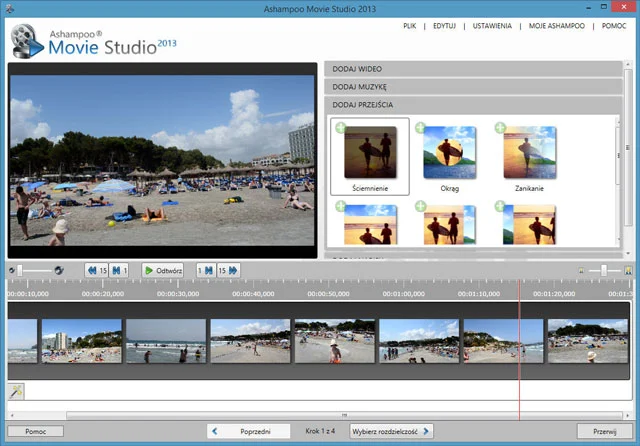
Task: Click the Poprzedni button
Action: click(x=248, y=431)
